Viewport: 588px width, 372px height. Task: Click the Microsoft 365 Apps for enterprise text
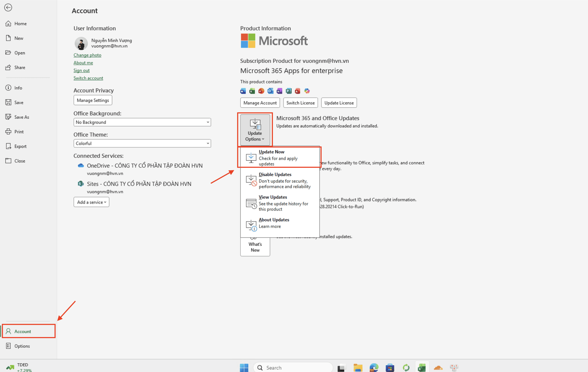coord(291,71)
